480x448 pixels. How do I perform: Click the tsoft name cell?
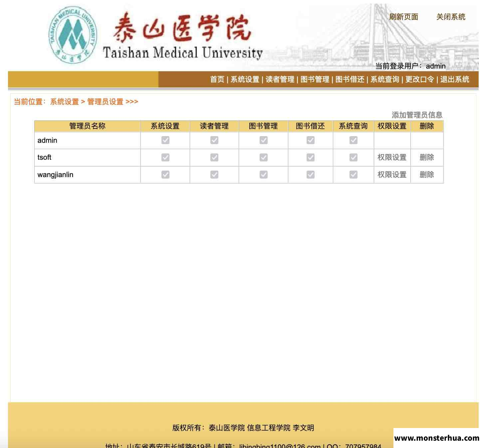[x=88, y=157]
